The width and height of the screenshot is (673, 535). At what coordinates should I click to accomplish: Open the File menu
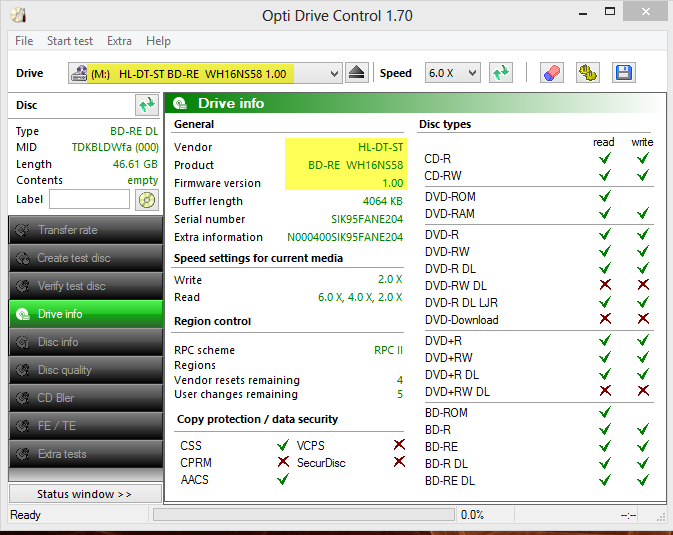point(24,41)
